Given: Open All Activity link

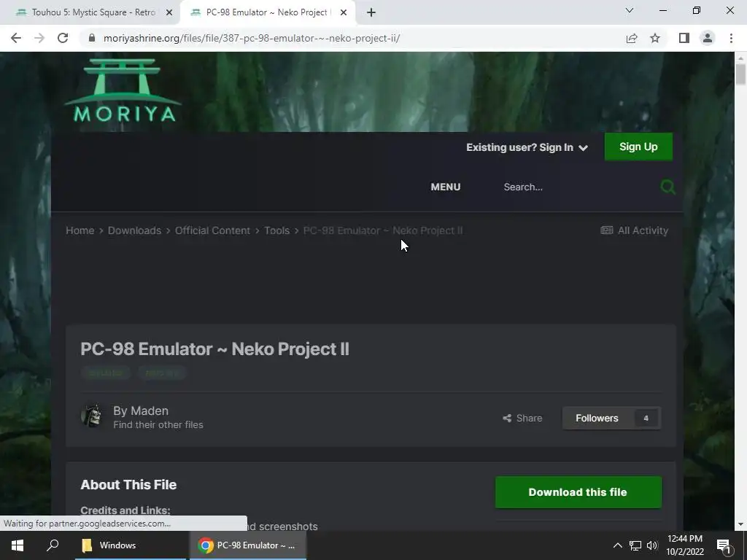Looking at the screenshot, I should [635, 230].
